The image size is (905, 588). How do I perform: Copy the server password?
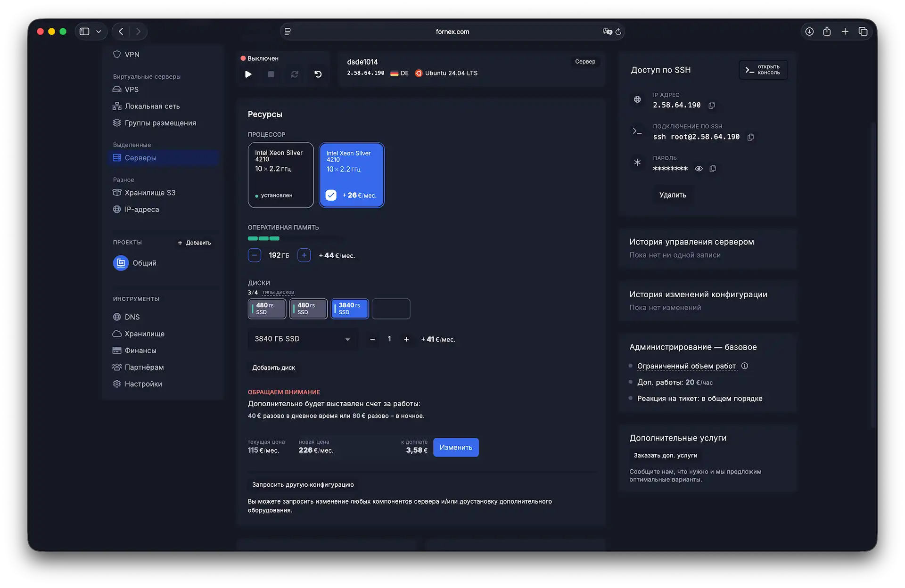coord(713,169)
